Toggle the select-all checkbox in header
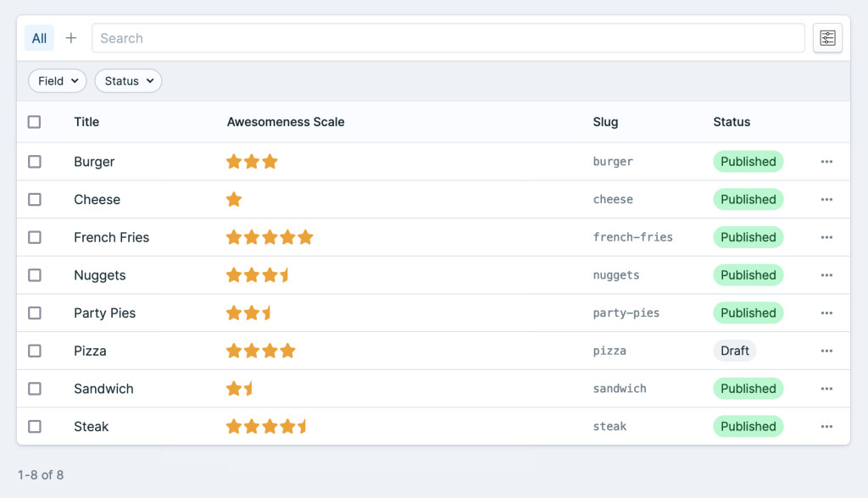This screenshot has width=868, height=498. coord(34,122)
